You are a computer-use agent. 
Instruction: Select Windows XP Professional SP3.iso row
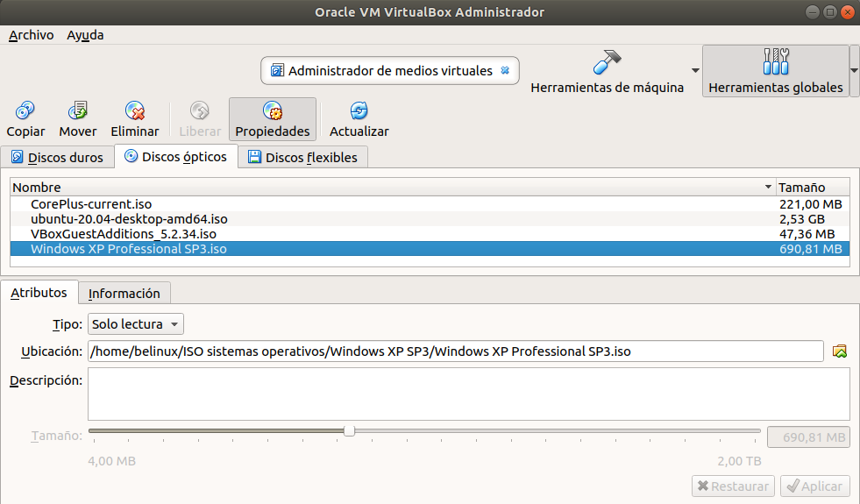430,248
